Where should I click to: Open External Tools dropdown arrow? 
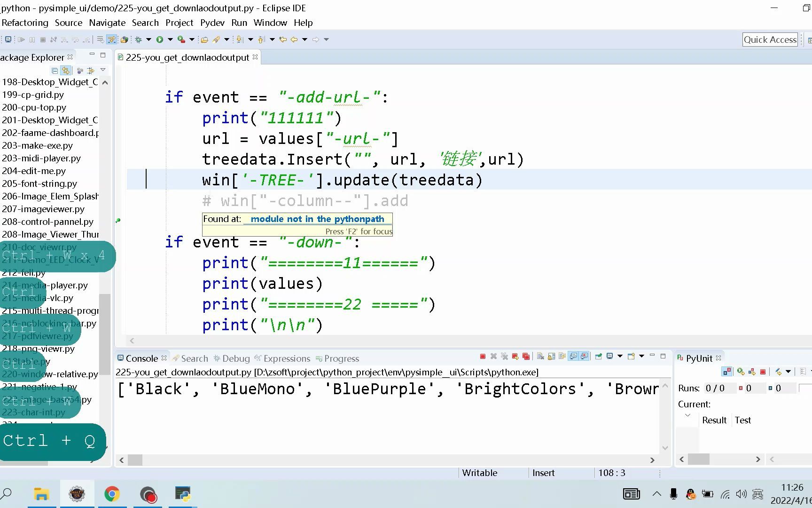tap(192, 40)
